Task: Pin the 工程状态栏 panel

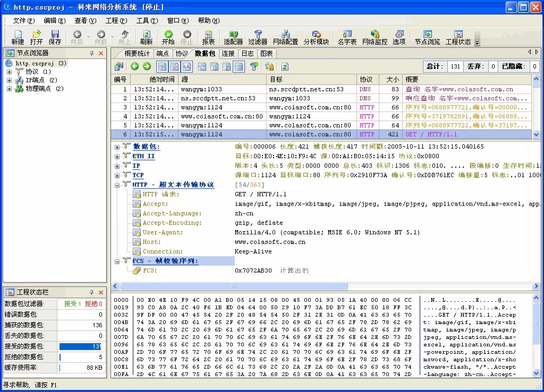Action: [x=91, y=292]
